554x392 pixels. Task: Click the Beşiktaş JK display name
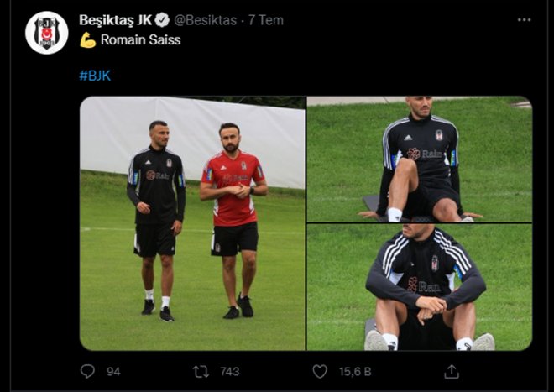click(x=115, y=20)
